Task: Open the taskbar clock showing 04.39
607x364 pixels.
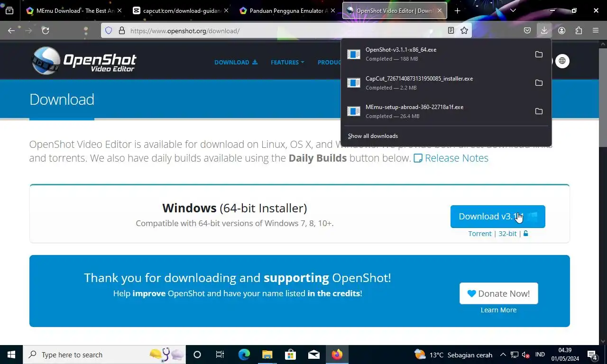Action: click(x=565, y=355)
